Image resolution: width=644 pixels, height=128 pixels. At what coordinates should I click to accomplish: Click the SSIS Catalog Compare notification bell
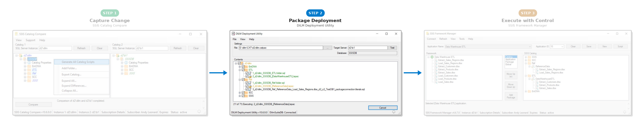point(199,112)
